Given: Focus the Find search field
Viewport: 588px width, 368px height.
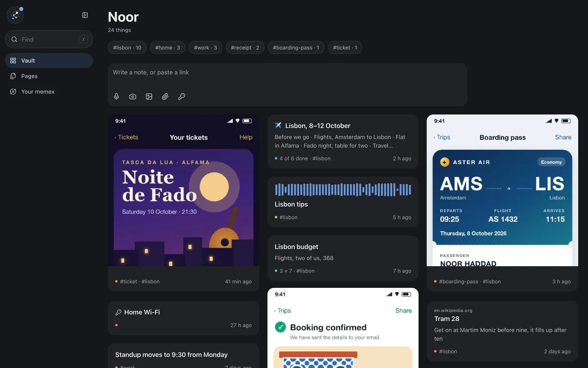Looking at the screenshot, I should coord(49,39).
